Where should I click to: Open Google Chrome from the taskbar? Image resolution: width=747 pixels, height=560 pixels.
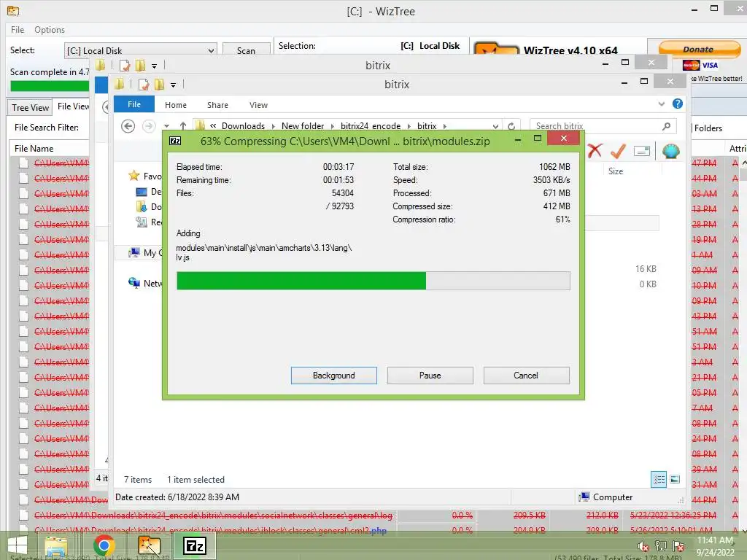click(x=104, y=545)
